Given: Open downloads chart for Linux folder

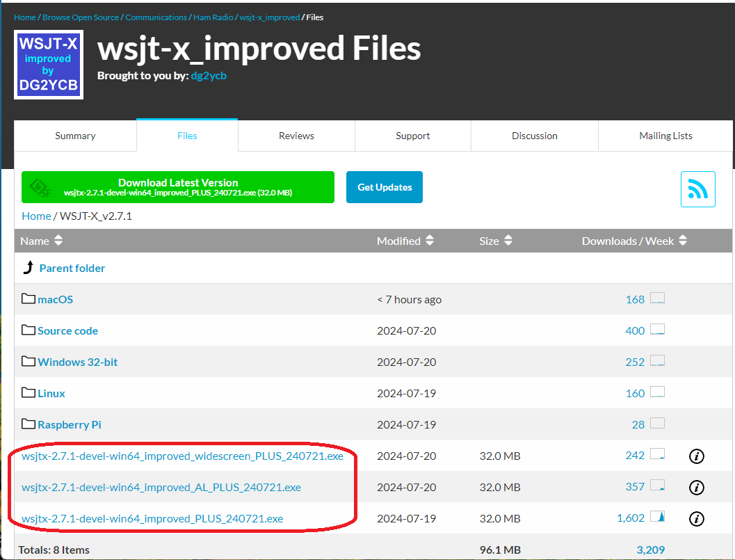Looking at the screenshot, I should [x=657, y=392].
